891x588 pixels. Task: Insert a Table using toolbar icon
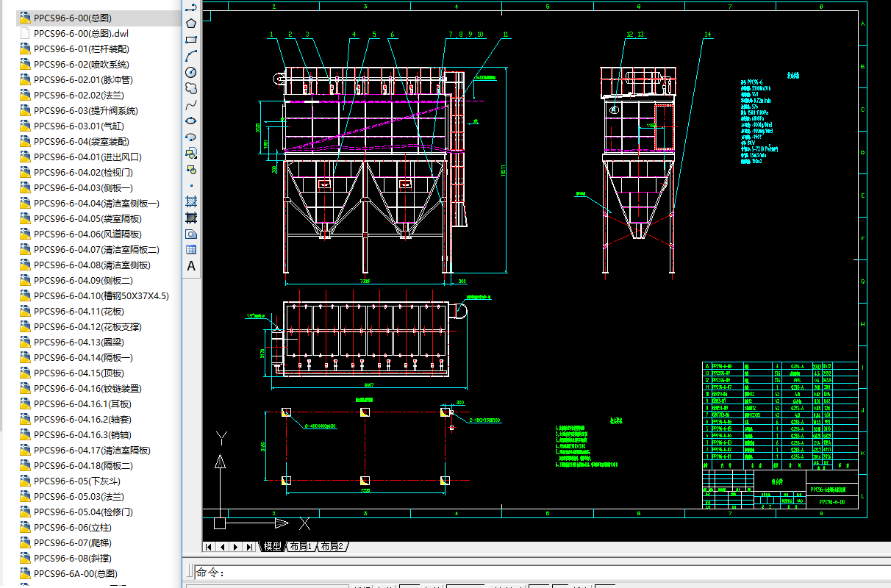pyautogui.click(x=191, y=250)
